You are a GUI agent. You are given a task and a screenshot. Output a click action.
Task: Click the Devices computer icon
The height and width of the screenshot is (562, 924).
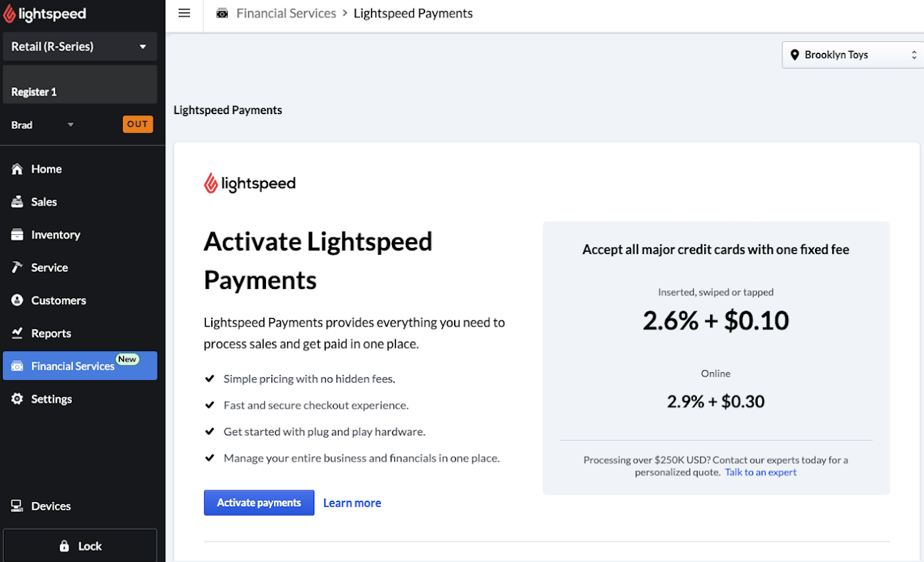18,506
